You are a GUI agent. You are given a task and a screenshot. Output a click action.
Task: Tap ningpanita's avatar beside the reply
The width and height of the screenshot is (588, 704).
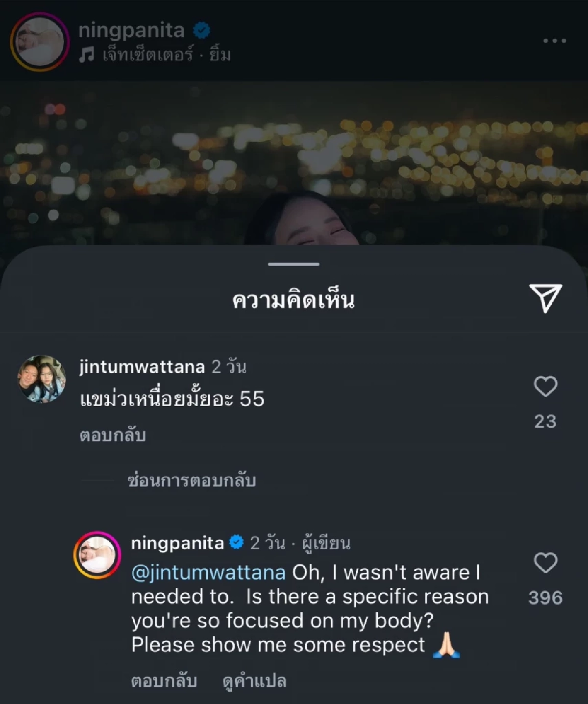98,555
